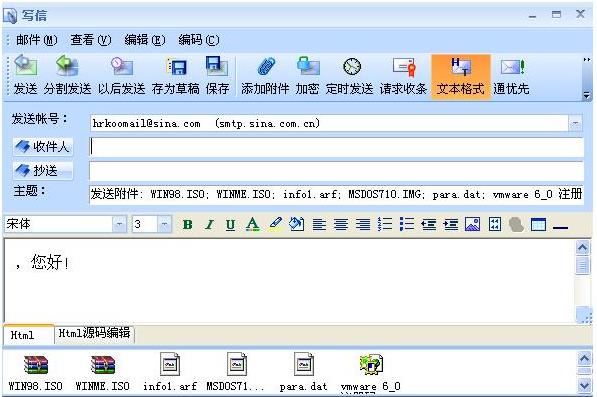Choose font color with the A icon
Screen dimensions: 597x397
point(252,225)
